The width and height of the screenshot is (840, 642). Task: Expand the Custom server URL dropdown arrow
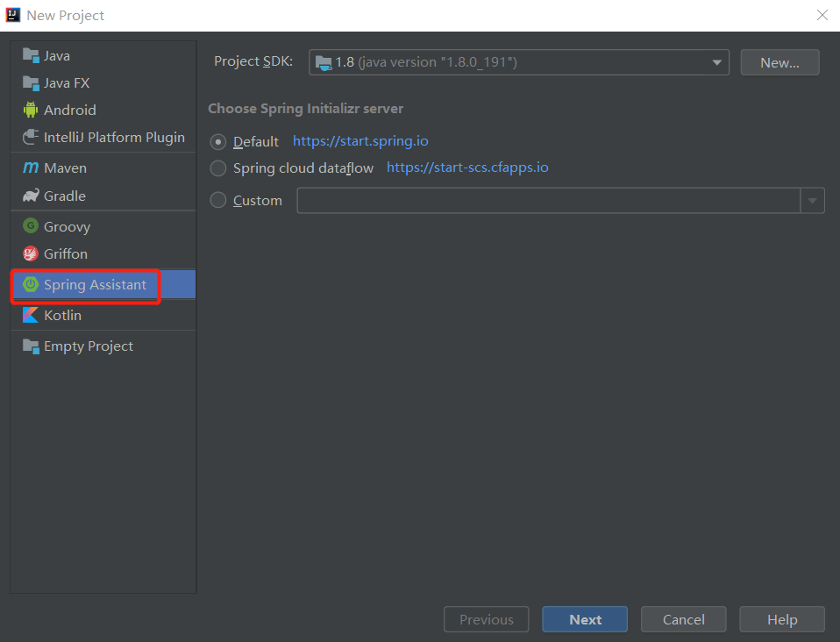(812, 201)
